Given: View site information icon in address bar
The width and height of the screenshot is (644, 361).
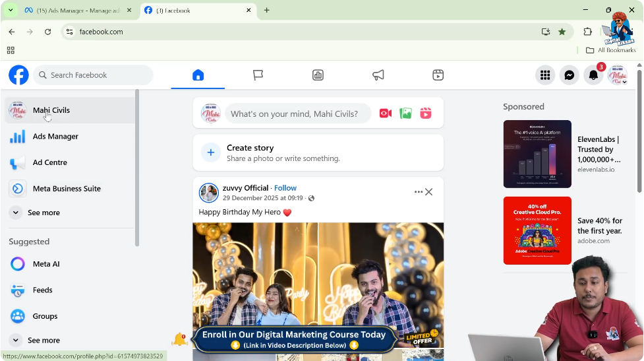Looking at the screenshot, I should (x=69, y=32).
